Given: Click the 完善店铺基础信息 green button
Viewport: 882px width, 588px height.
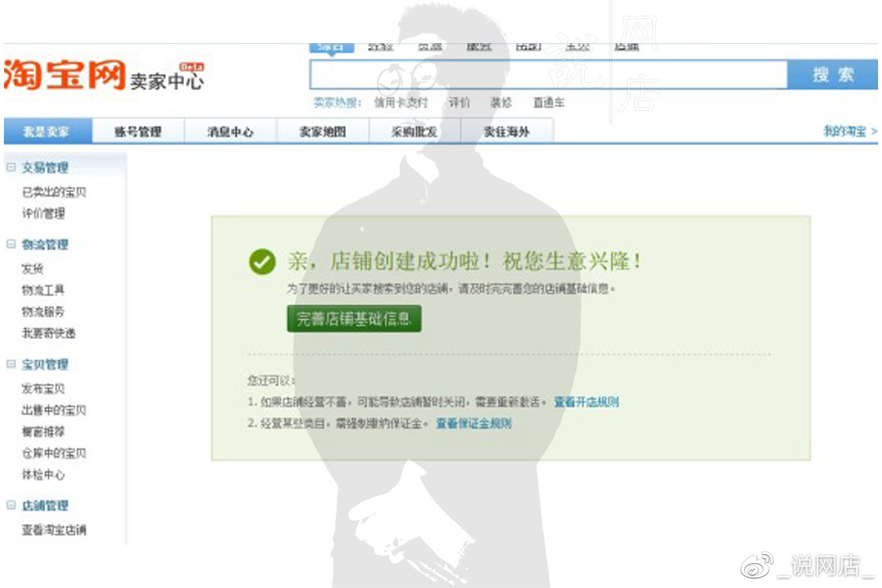Looking at the screenshot, I should pos(354,319).
